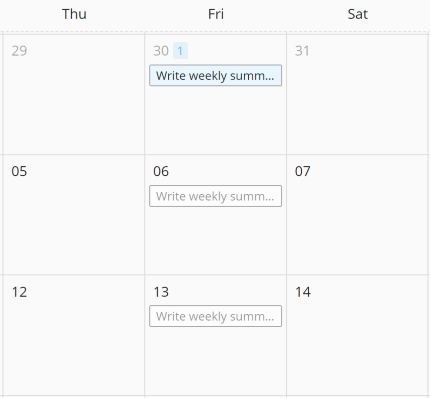
Task: Select the date number 06
Action: (x=161, y=171)
